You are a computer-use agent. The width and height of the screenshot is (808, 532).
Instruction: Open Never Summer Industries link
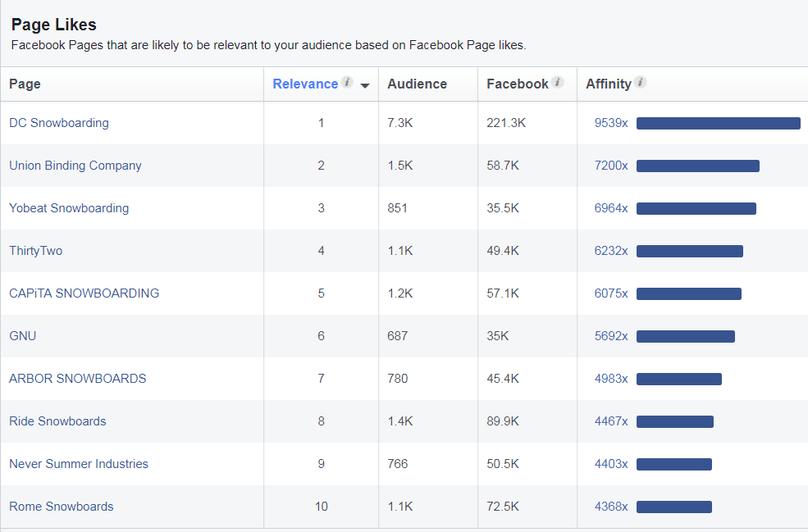78,464
